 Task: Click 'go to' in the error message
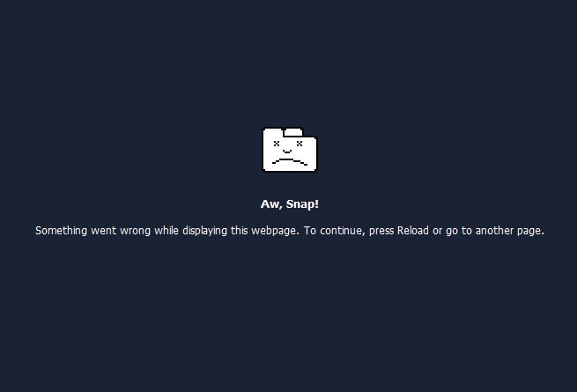click(x=459, y=232)
